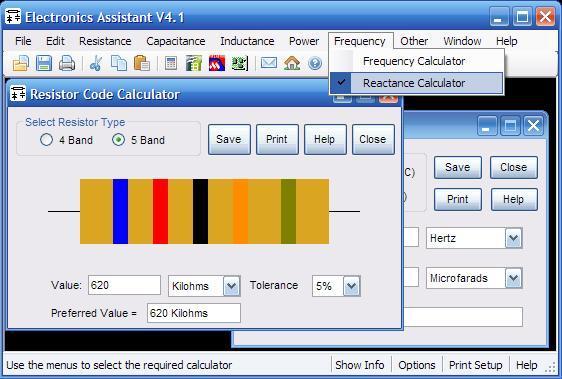The height and width of the screenshot is (379, 562).
Task: Click Save in Resistor Code Calculator
Action: click(229, 139)
